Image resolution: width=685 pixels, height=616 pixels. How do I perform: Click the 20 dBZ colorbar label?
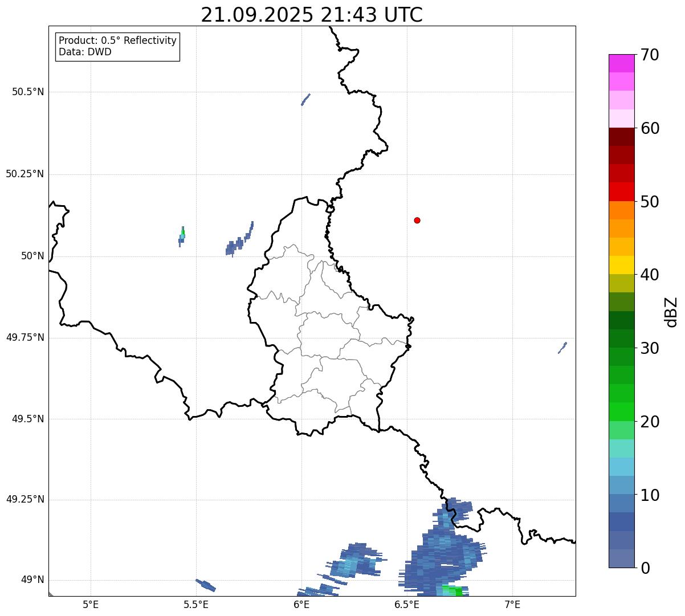click(x=650, y=422)
